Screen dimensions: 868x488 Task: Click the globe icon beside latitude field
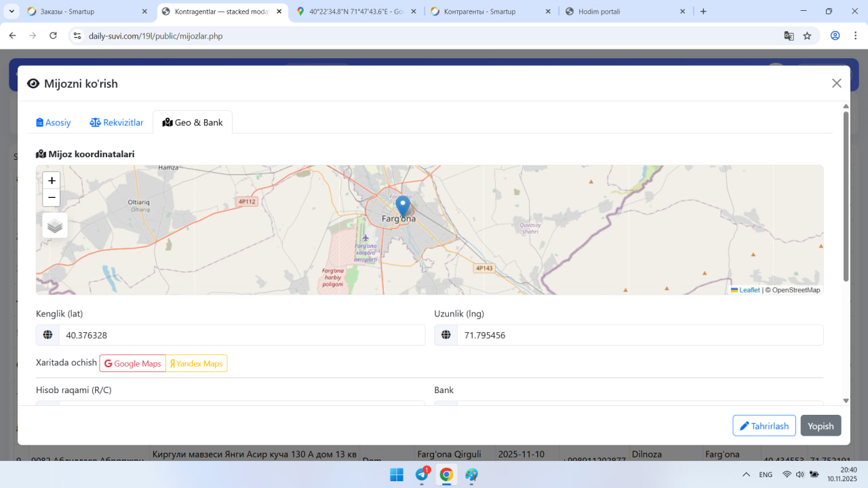[x=47, y=335]
